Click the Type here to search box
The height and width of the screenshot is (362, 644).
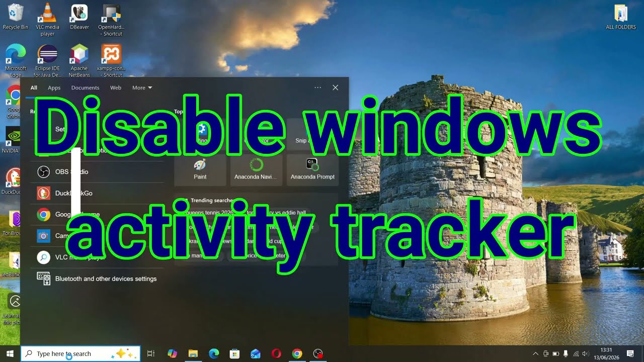80,353
